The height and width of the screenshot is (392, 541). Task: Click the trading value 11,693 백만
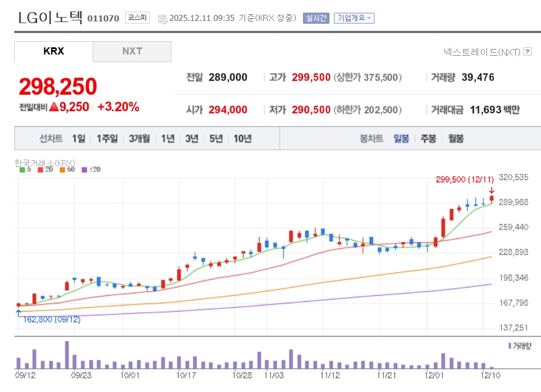pyautogui.click(x=495, y=110)
